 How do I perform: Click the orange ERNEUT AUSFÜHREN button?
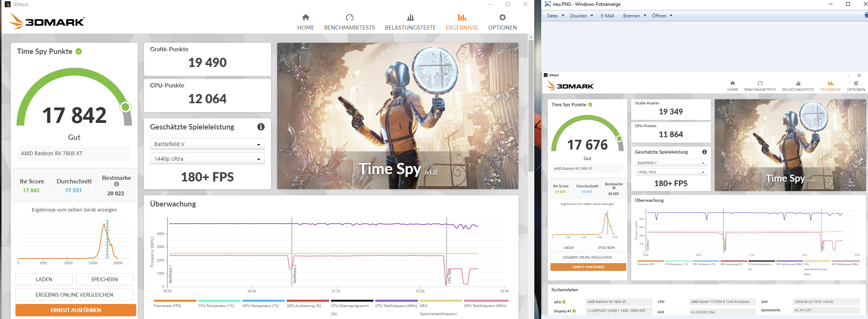pyautogui.click(x=76, y=310)
